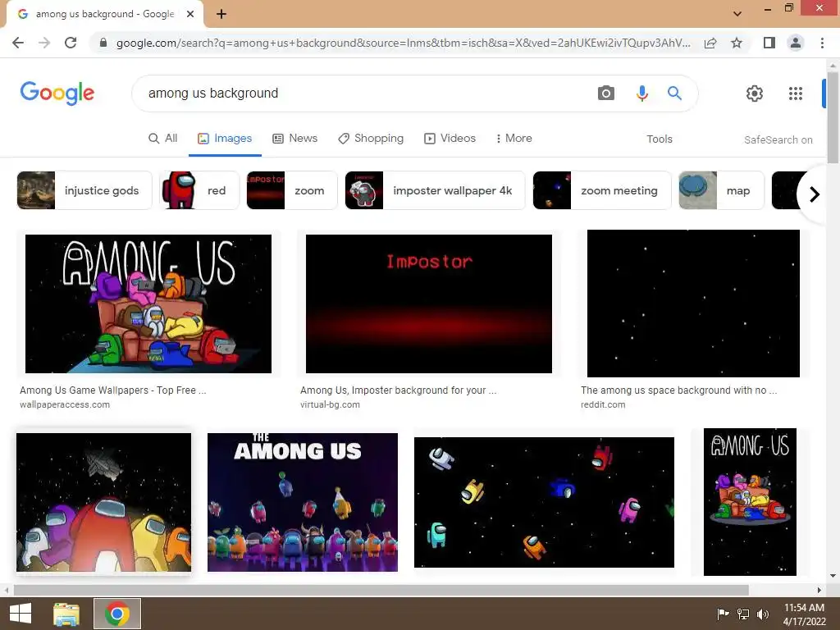The height and width of the screenshot is (630, 840).
Task: Search by image with the camera icon
Action: (x=606, y=94)
